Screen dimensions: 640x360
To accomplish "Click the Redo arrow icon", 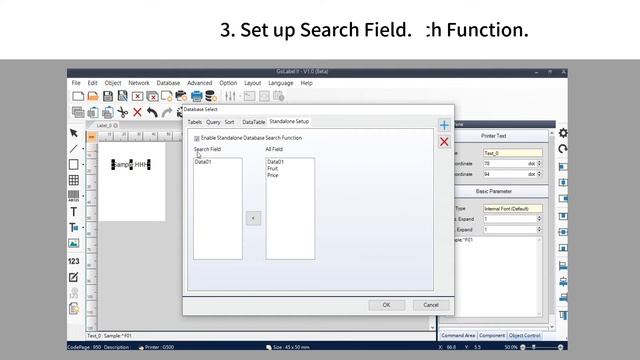I will pos(167,112).
